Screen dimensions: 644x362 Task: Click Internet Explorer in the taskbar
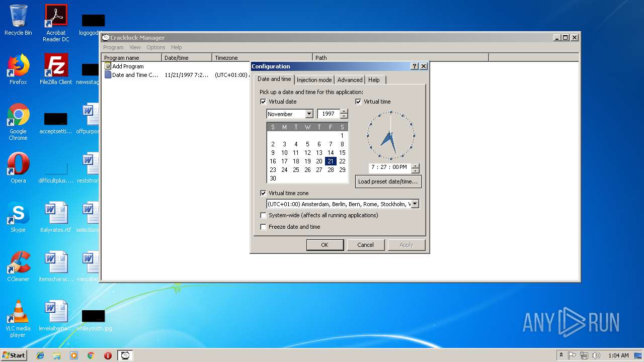tap(40, 355)
